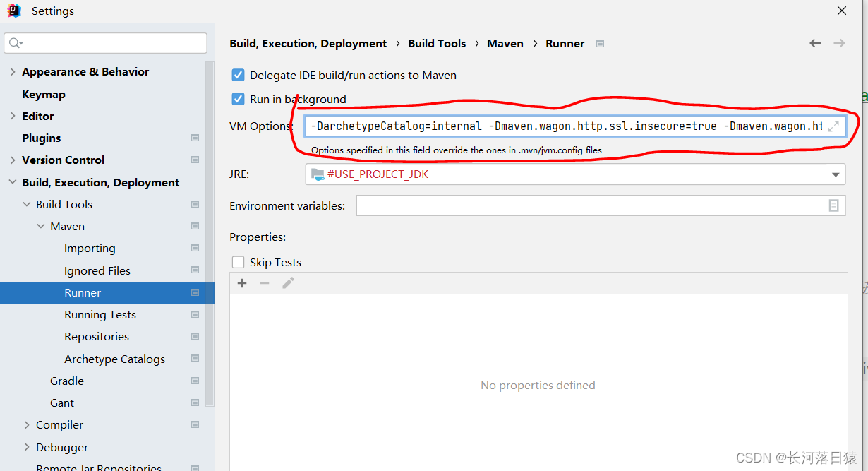Expand the VM Options field editor
868x471 pixels.
click(833, 126)
